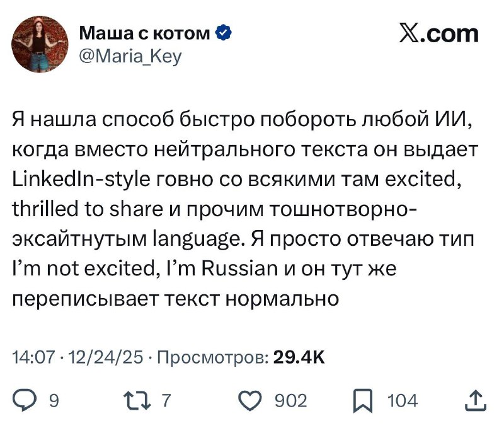Image resolution: width=504 pixels, height=433 pixels.
Task: Click the 14:07 timestamp
Action: click(x=31, y=359)
